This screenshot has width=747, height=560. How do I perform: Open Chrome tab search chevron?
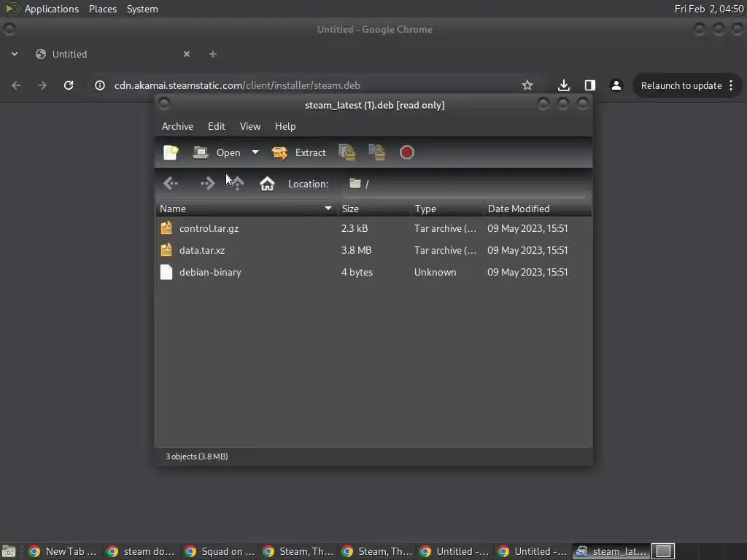[15, 54]
